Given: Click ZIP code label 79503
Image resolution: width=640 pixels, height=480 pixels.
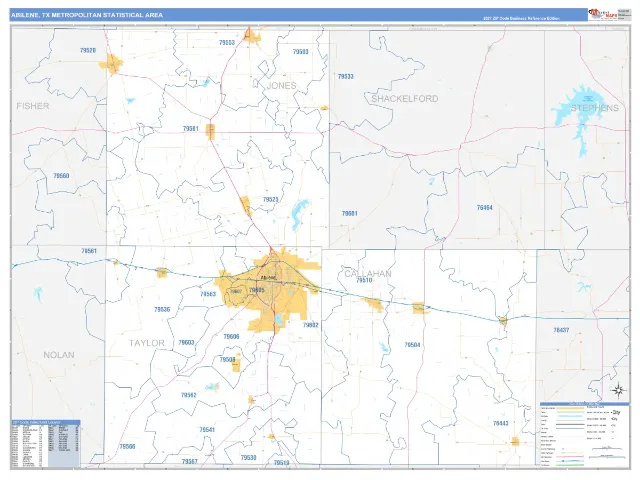Looking at the screenshot, I should click(300, 52).
